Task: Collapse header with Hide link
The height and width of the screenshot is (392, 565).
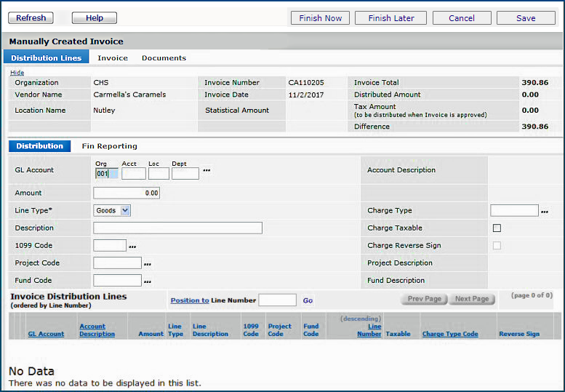Action: click(17, 73)
